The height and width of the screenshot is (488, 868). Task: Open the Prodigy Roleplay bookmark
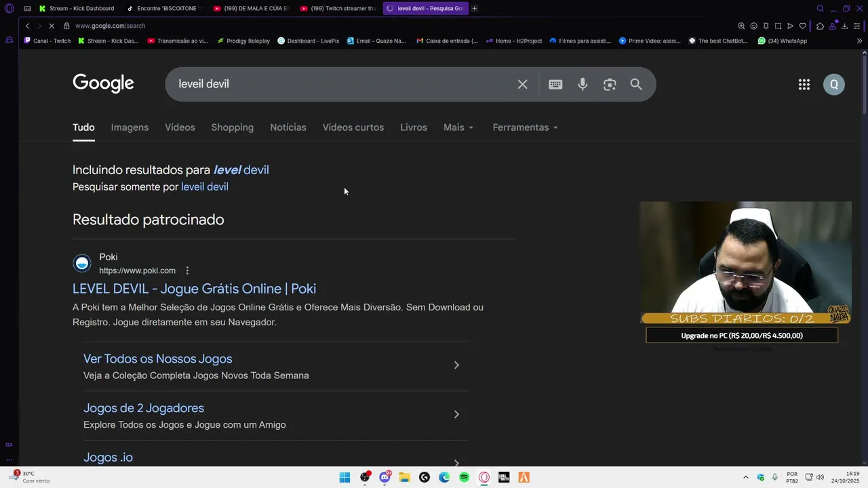point(243,41)
